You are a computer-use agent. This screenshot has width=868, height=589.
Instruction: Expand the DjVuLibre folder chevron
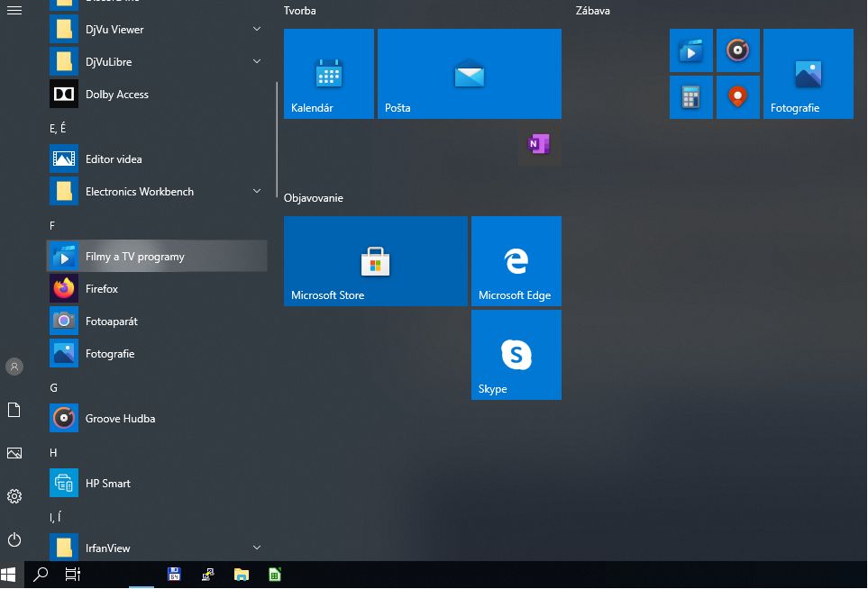257,62
